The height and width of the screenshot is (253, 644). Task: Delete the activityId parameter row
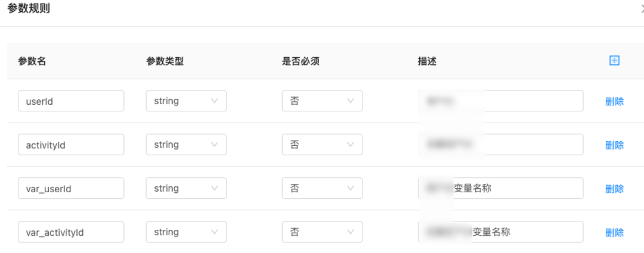(x=614, y=145)
